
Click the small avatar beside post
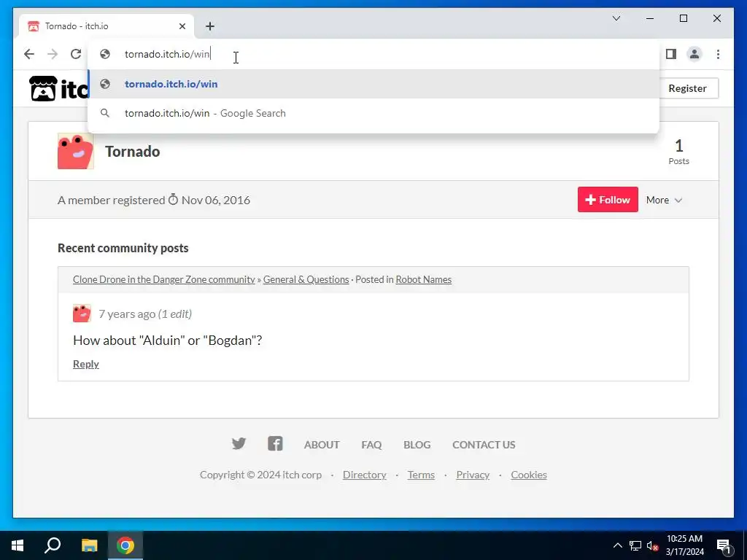pyautogui.click(x=82, y=314)
